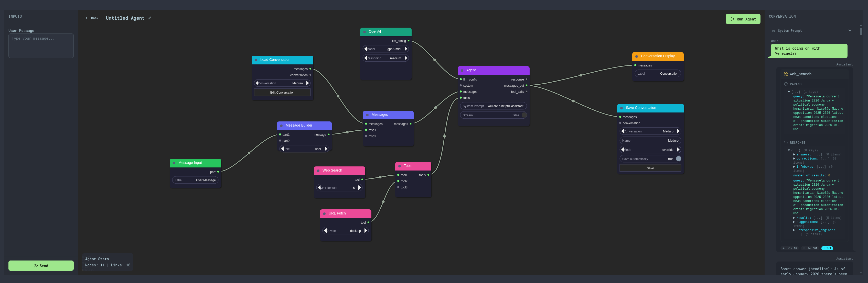Click the part output port on Message Input node
Screen dimensions: 868x283
[218, 172]
